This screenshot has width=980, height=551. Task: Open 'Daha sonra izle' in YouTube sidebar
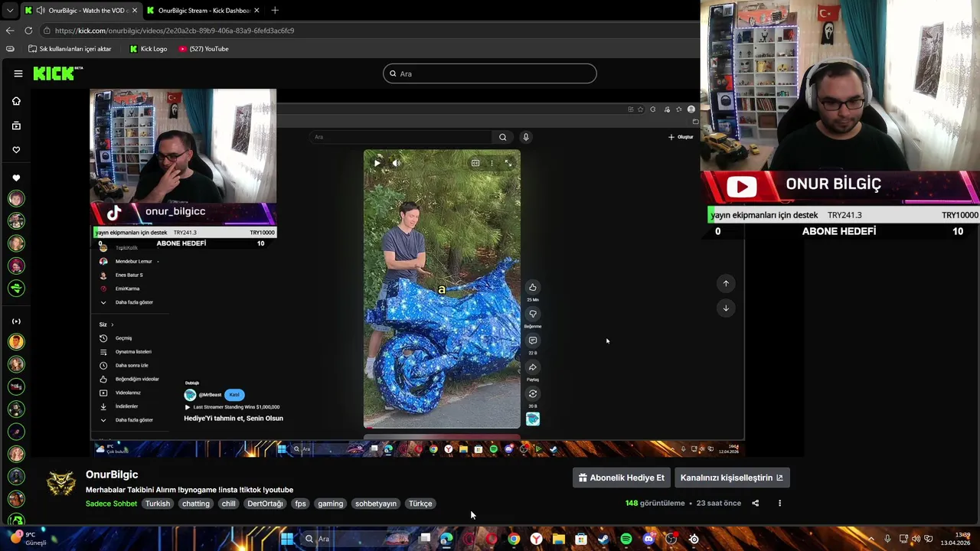(126, 366)
